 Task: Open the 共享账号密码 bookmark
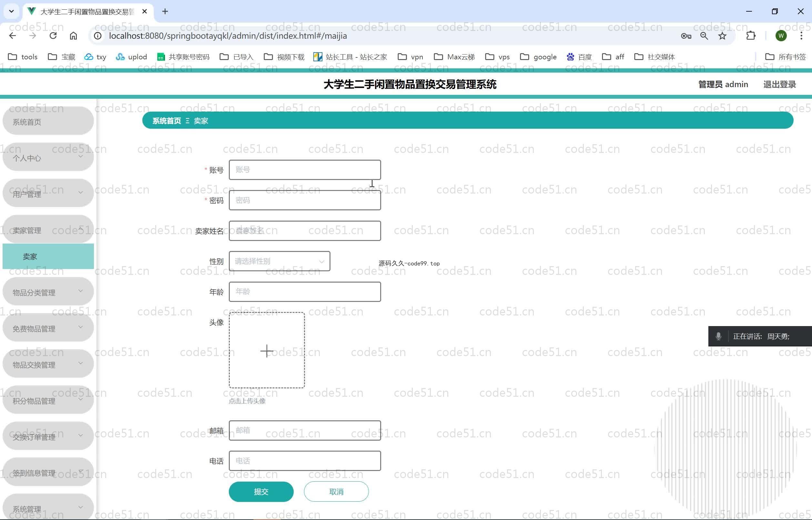point(183,57)
